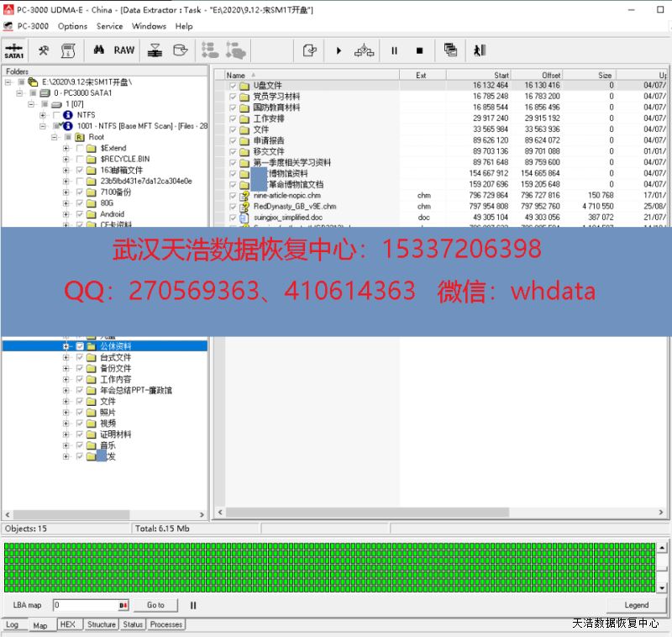Toggle checkbox next to RedDynasty_GB_v9E.chm
The image size is (672, 637).
pos(233,206)
